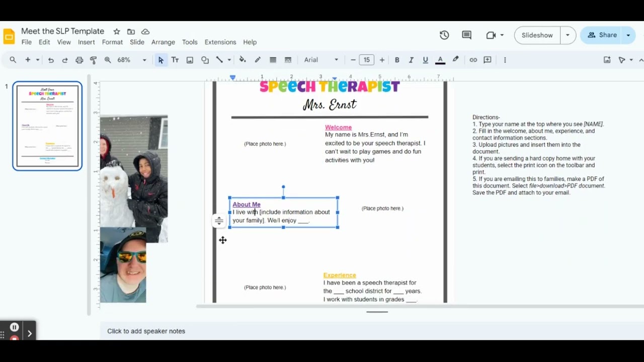Toggle bold formatting
This screenshot has width=644, height=362.
(397, 60)
